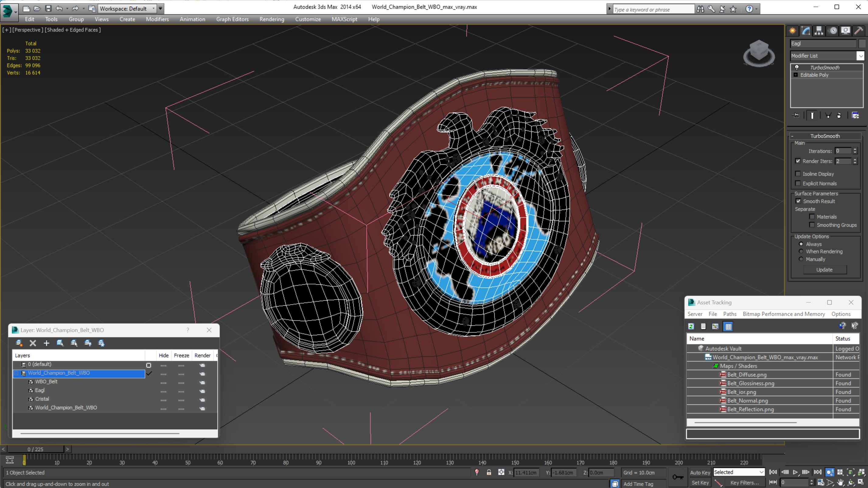Open the Motion command panel tab
868x488 pixels.
(833, 31)
